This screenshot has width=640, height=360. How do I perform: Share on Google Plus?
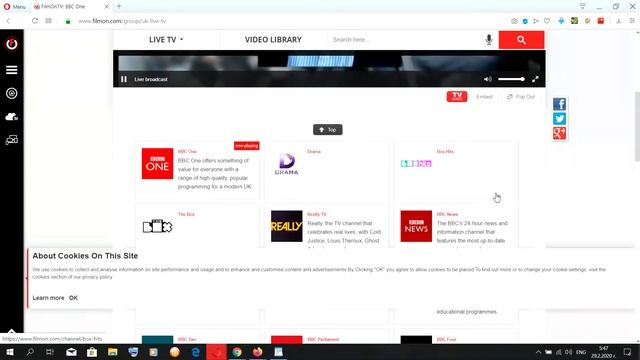point(559,133)
